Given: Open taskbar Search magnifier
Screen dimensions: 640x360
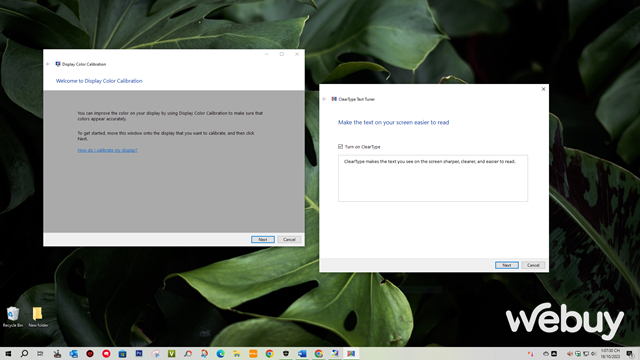Looking at the screenshot, I should (x=24, y=353).
